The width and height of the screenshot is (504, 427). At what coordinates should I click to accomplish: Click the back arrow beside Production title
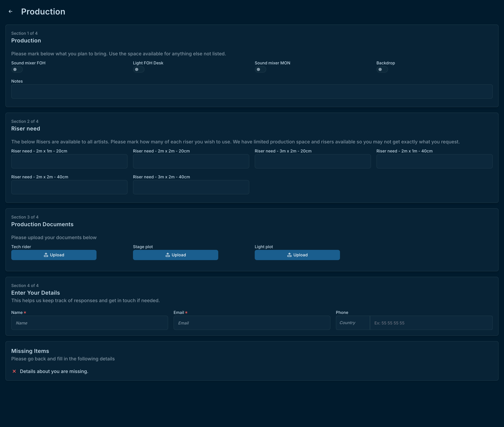click(x=10, y=11)
